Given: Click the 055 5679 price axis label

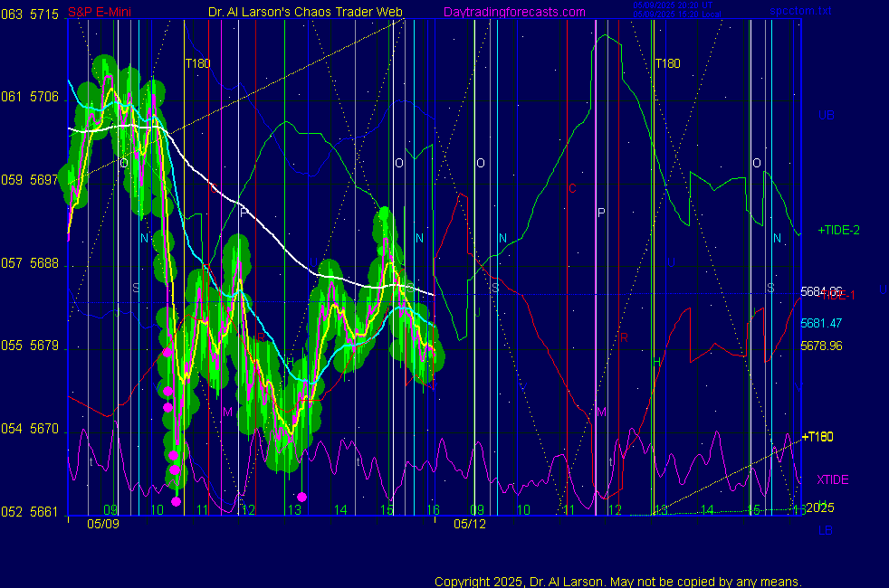Looking at the screenshot, I should 30,346.
